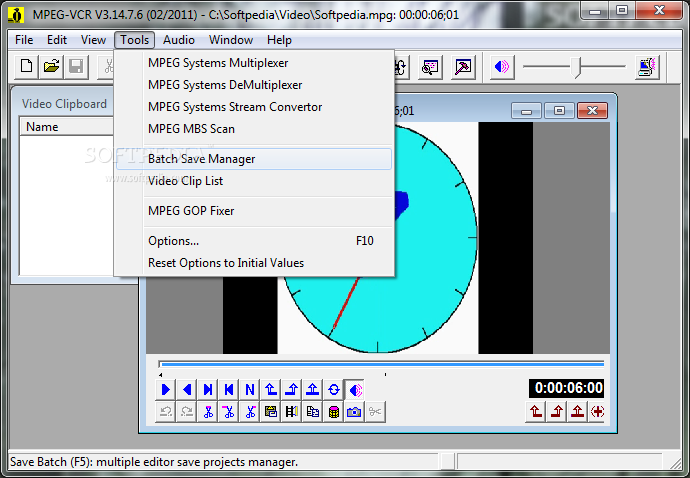Open the hammer options toolbar icon
The image size is (690, 478).
463,67
